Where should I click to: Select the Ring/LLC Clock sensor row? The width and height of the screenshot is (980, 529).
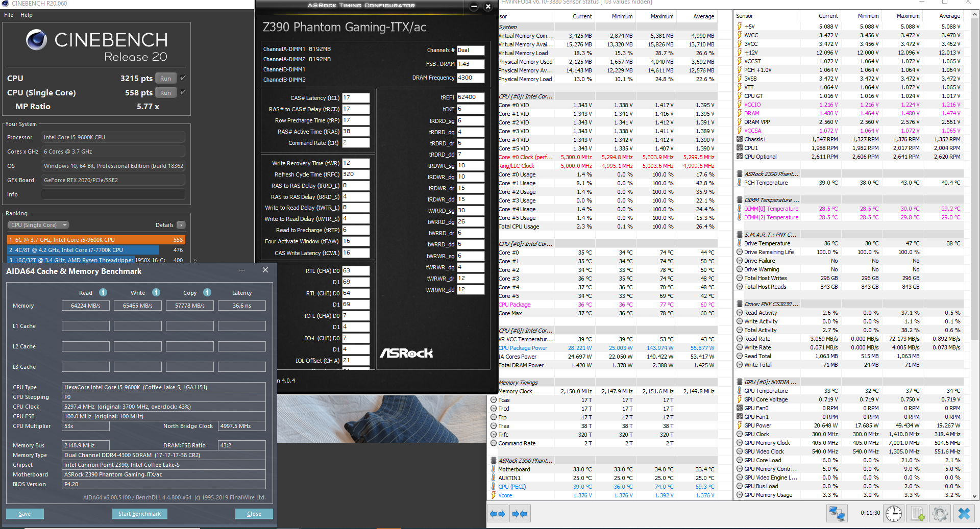tap(607, 166)
